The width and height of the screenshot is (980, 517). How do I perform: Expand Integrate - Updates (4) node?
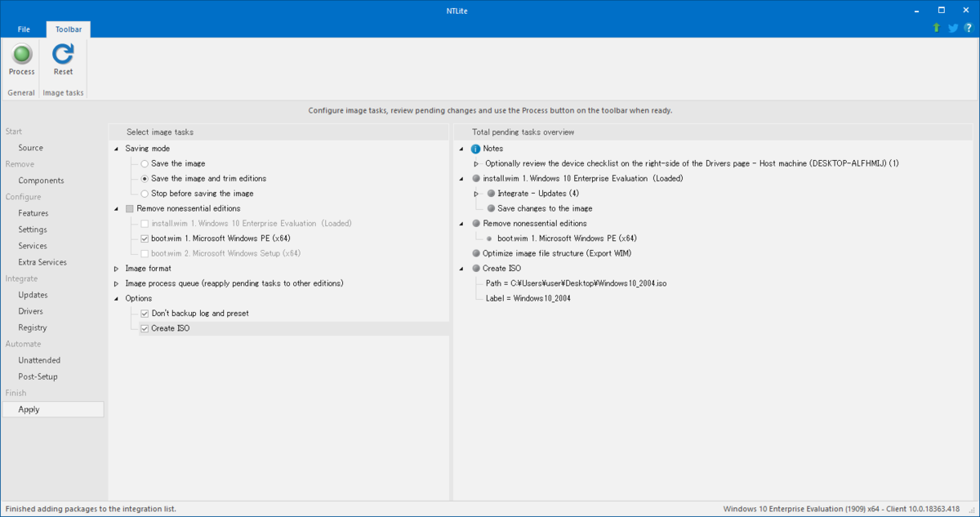(x=476, y=194)
